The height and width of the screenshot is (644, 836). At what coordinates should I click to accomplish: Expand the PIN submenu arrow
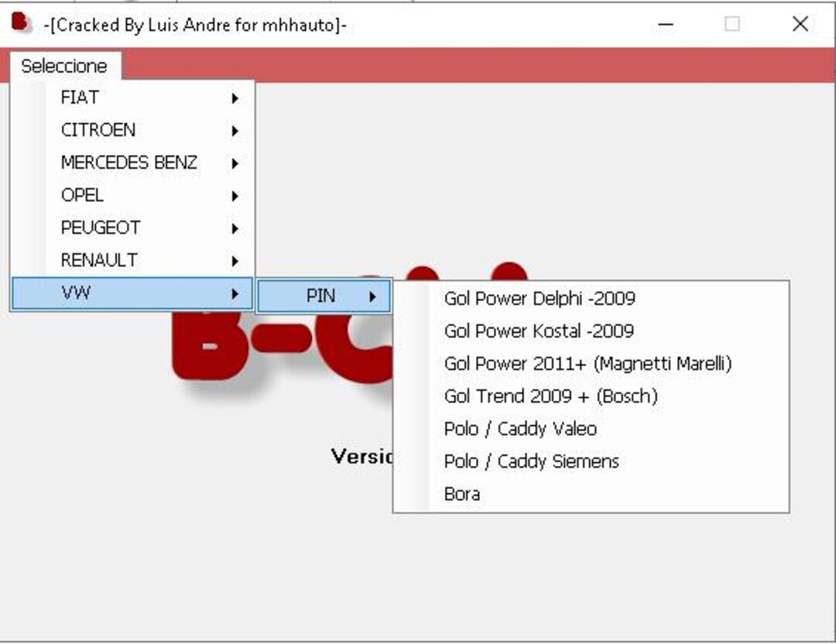point(372,295)
